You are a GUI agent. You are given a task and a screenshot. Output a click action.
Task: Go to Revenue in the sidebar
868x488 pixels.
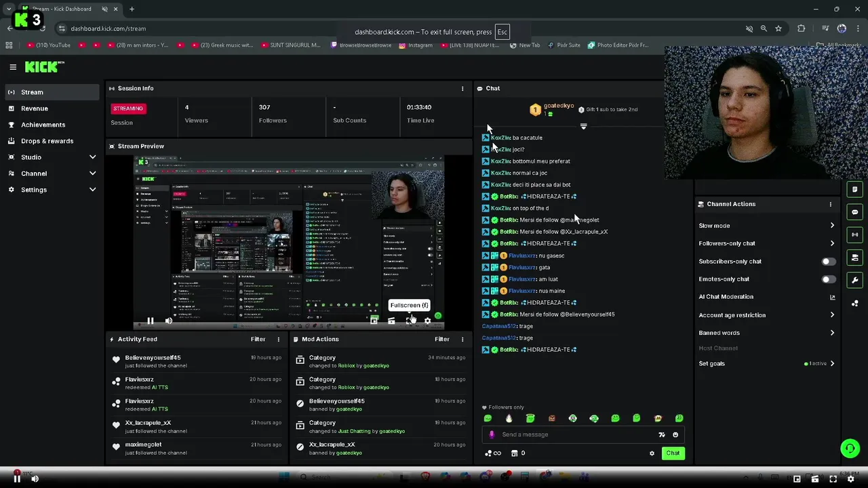click(x=51, y=108)
